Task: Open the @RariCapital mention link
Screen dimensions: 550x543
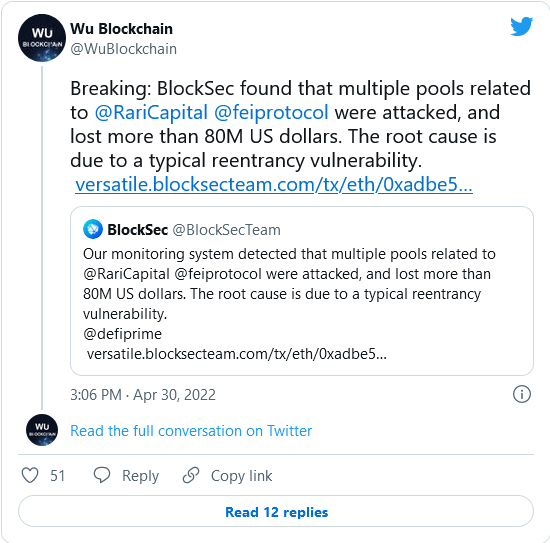Action: [x=152, y=113]
